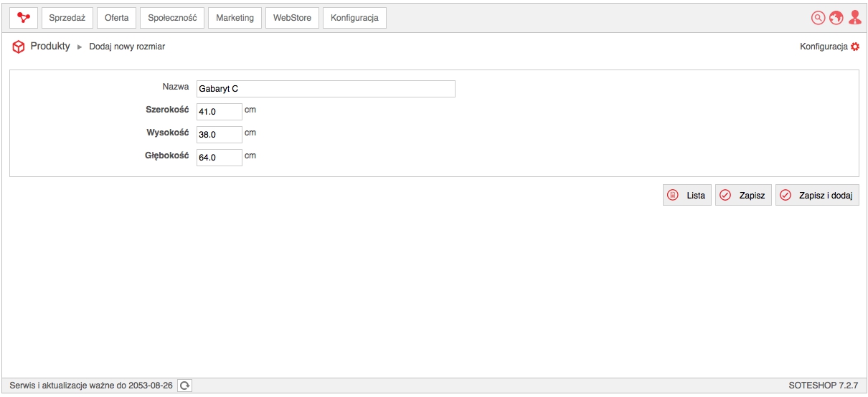Click the SOTE logo home icon
Screen dimensions: 868x397
point(24,18)
